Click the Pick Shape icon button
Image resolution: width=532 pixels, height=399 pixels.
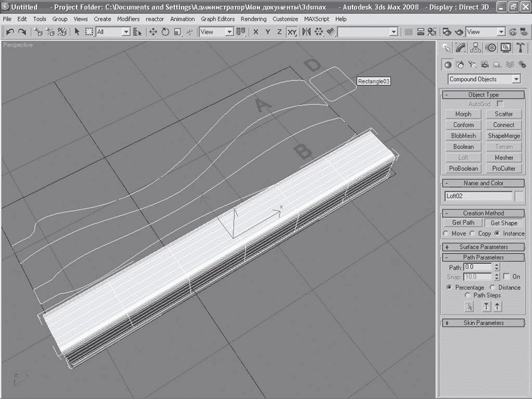pos(468,306)
